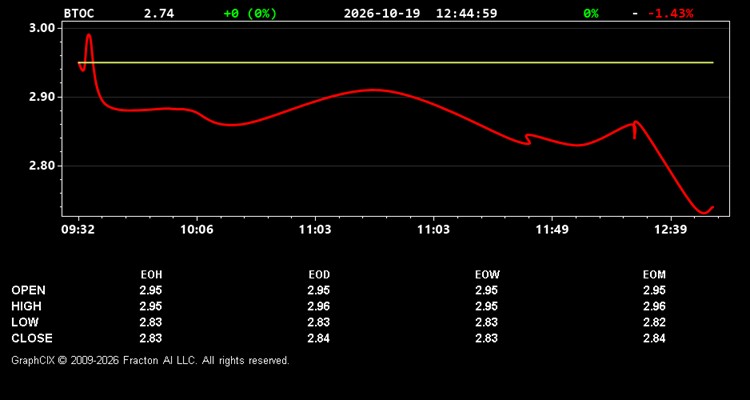Viewport: 750px width, 400px height.
Task: Select the EOH column header
Action: (151, 275)
